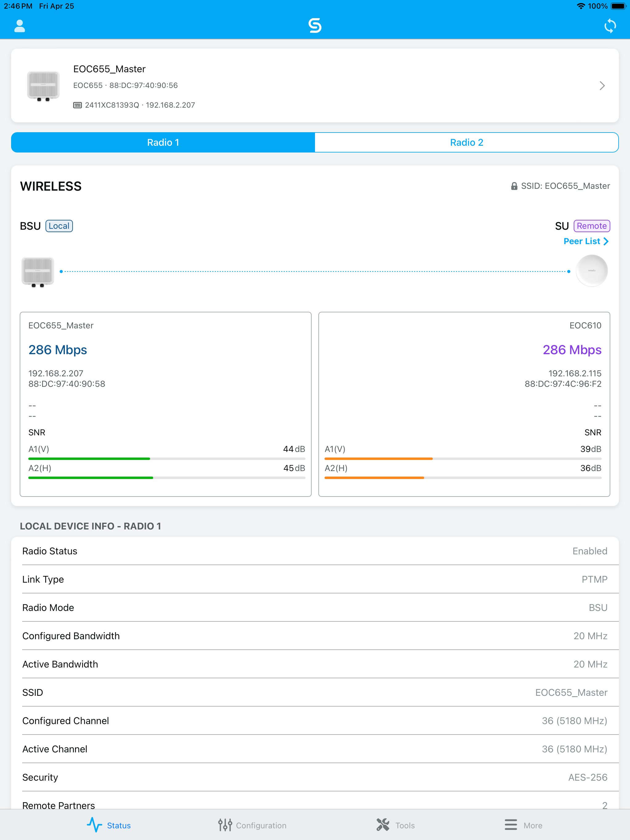Open the Tools wrench icon
Image resolution: width=630 pixels, height=840 pixels.
(383, 825)
